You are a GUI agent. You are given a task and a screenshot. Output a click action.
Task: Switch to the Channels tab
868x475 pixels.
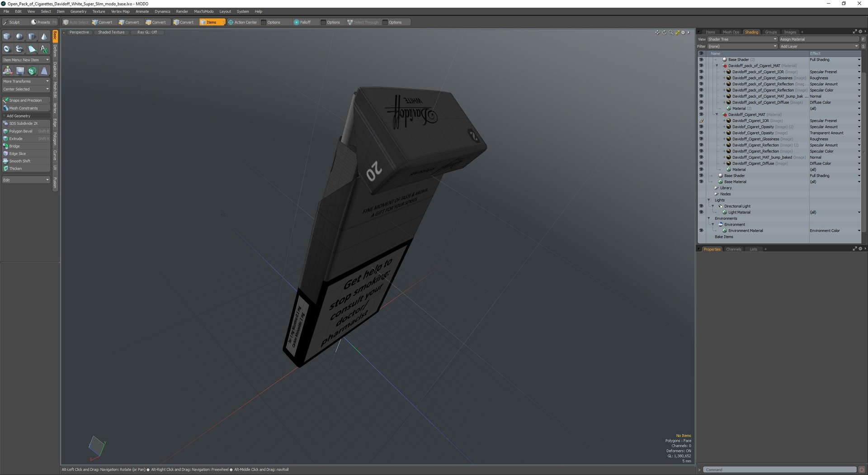coord(733,249)
